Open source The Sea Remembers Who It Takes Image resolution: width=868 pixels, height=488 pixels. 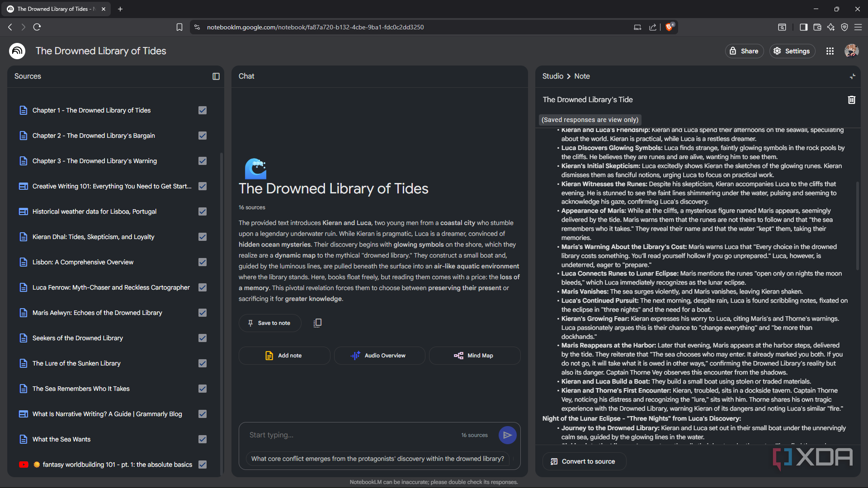81,389
